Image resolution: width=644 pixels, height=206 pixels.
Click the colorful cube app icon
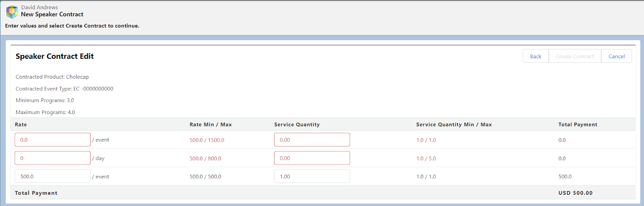tap(12, 12)
